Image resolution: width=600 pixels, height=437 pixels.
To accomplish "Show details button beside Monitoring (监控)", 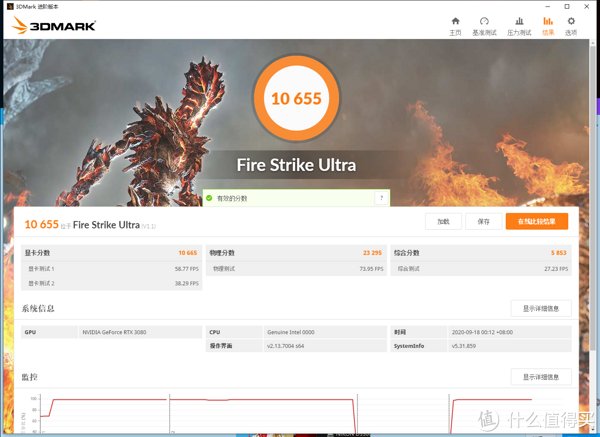I will click(x=541, y=377).
